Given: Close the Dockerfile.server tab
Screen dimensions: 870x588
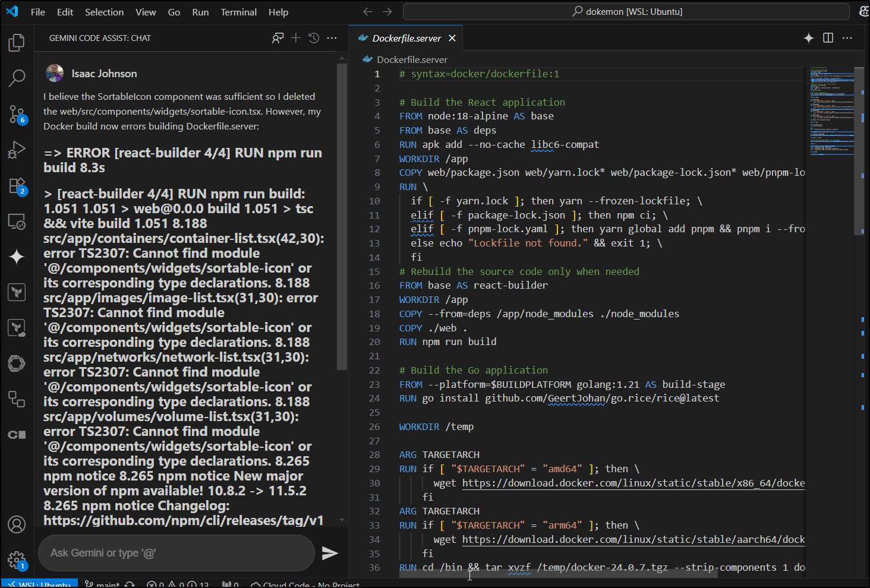Looking at the screenshot, I should pyautogui.click(x=452, y=38).
